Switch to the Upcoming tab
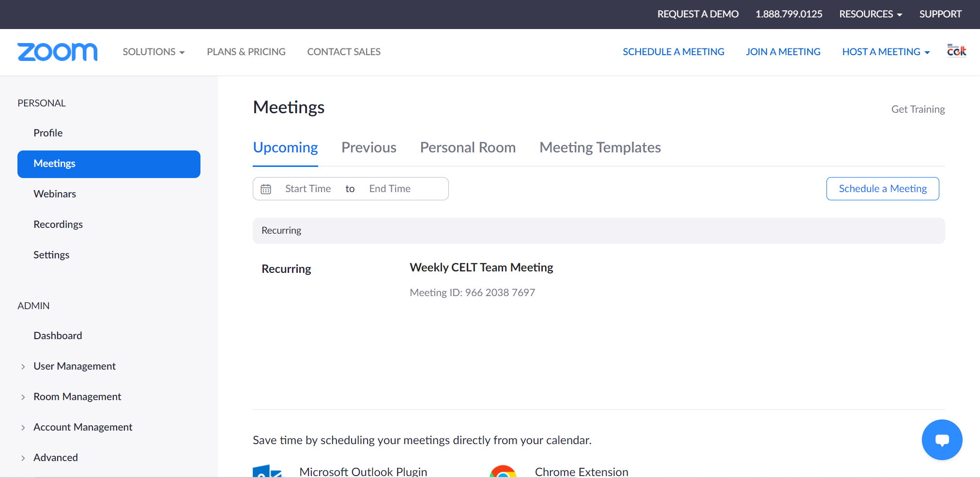Viewport: 980px width, 478px height. 285,148
